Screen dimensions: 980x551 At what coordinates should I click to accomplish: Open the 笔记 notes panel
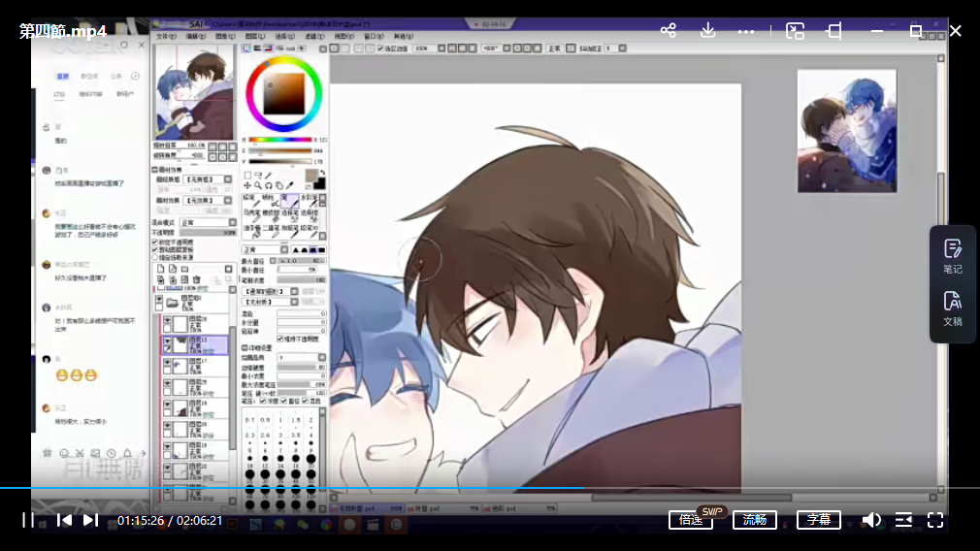pos(953,256)
